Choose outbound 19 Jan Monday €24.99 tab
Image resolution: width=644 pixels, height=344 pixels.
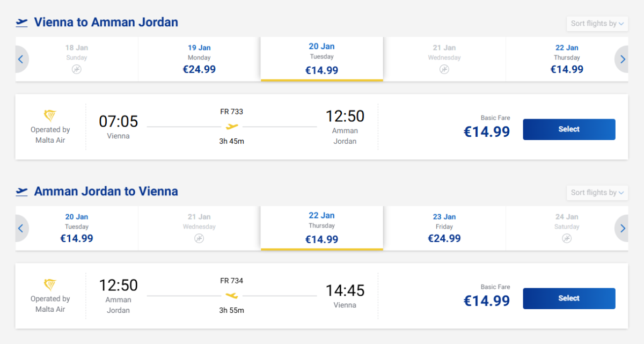pyautogui.click(x=199, y=59)
